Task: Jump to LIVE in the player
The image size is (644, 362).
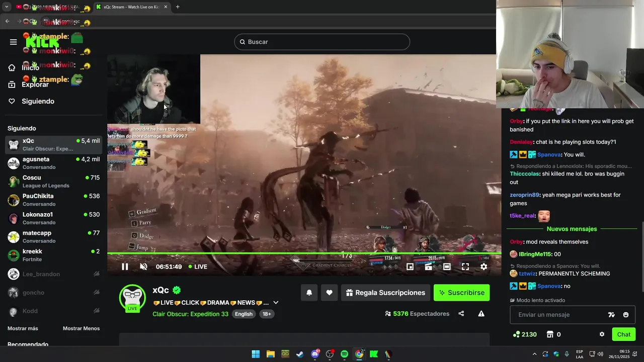Action: [198, 266]
